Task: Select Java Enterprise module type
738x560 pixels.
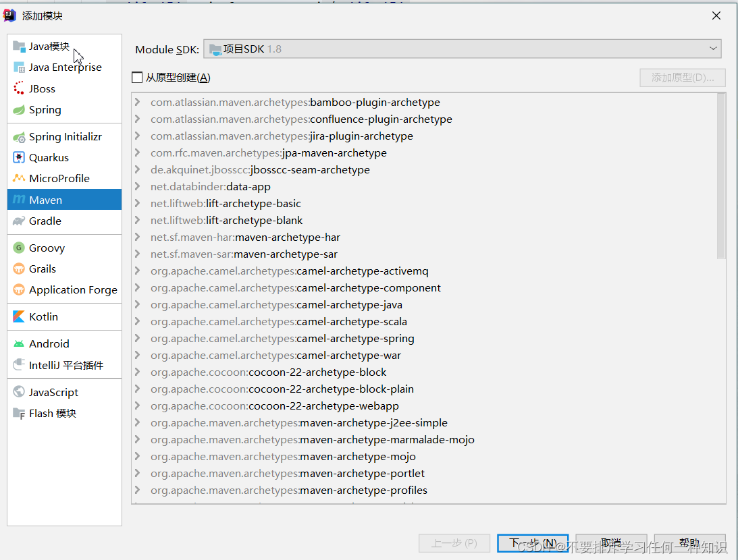Action: (64, 67)
